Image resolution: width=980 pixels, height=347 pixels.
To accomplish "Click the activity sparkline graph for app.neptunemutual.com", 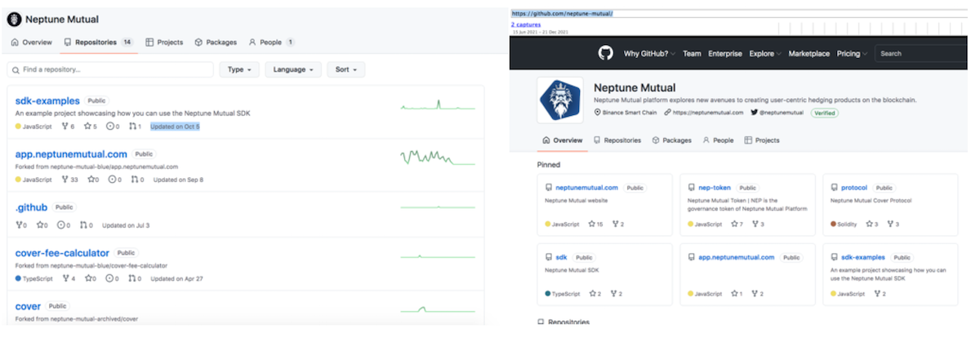I will pyautogui.click(x=437, y=157).
